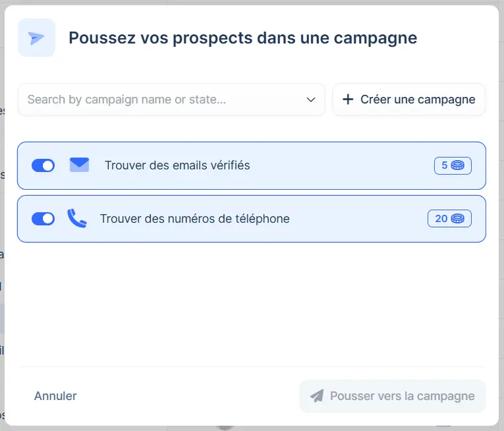This screenshot has width=504, height=431.
Task: Click the number 5 in the email credits badge
Action: 445,165
